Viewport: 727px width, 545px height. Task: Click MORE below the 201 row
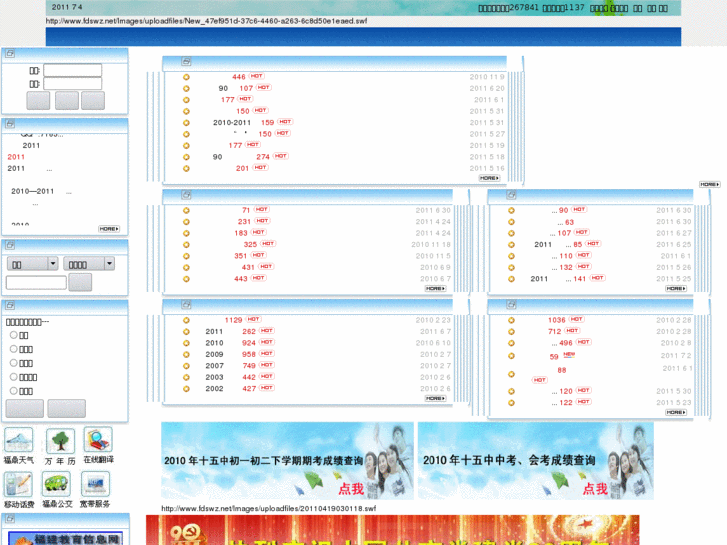click(x=489, y=178)
